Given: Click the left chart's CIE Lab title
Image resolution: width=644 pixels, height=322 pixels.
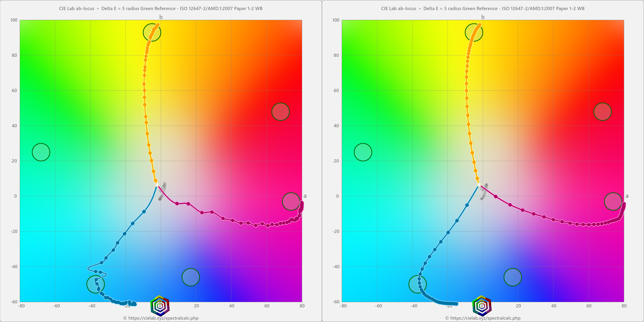Looking at the screenshot, I should tap(161, 9).
